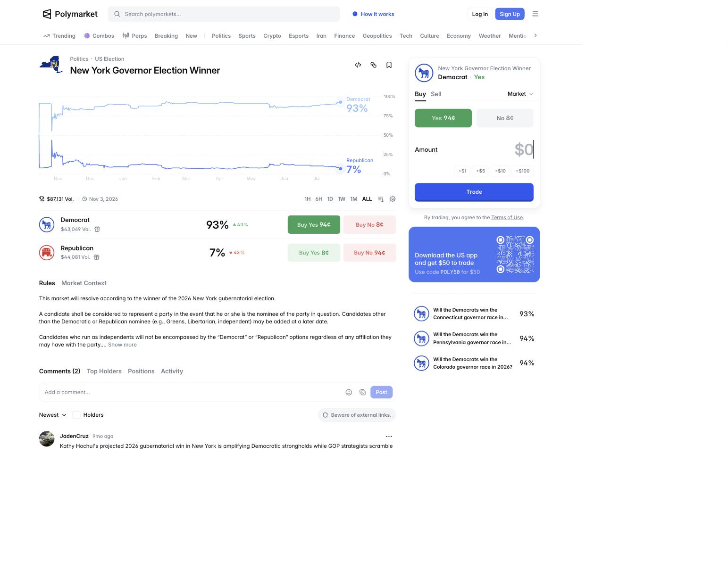Screen dimensions: 728x561
Task: Select the 1M chart range
Action: [354, 199]
